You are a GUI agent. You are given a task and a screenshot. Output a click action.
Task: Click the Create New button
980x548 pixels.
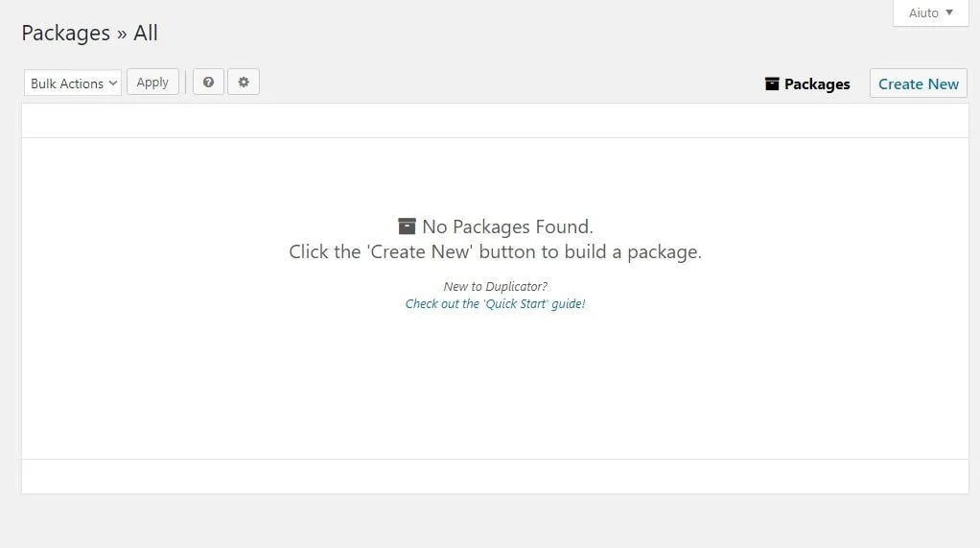918,83
